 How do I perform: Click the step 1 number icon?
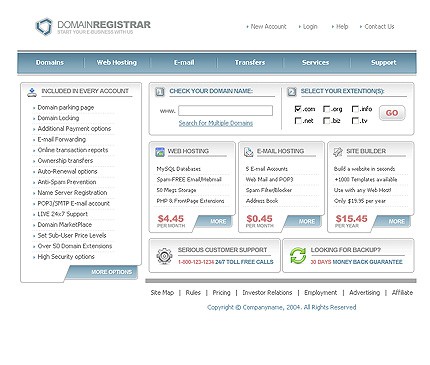[160, 92]
